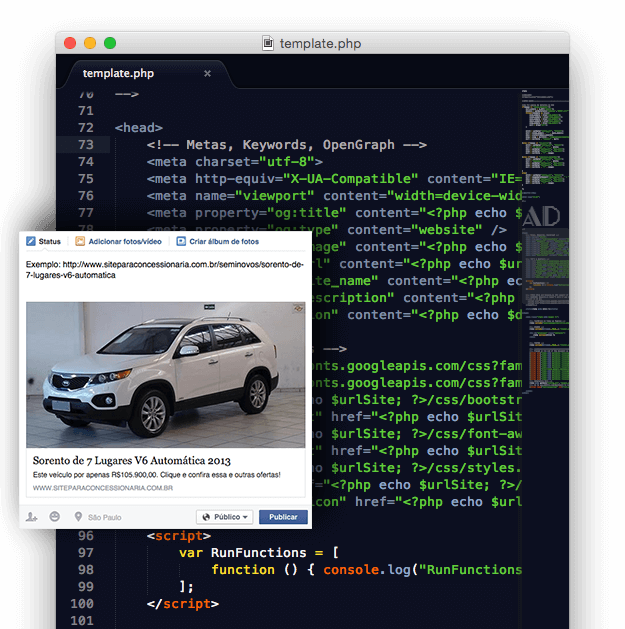Viewport: 625px width, 629px height.
Task: Open the Status tab in composer
Action: coord(43,241)
